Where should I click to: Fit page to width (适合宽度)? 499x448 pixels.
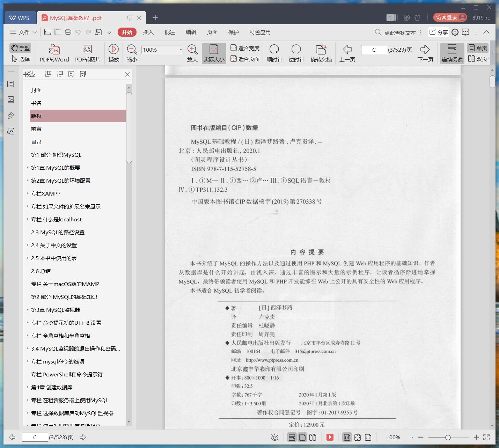coord(245,48)
